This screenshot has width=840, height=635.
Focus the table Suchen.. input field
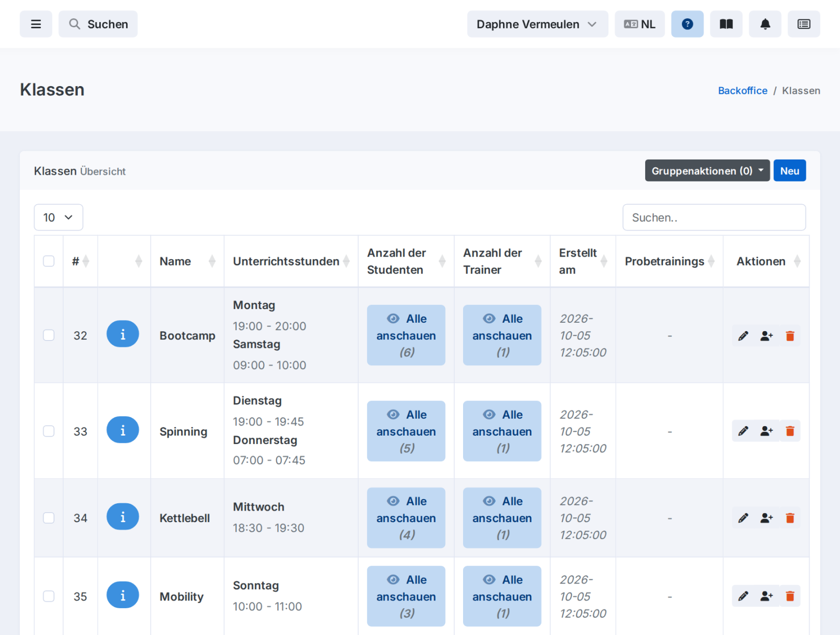[x=714, y=217]
